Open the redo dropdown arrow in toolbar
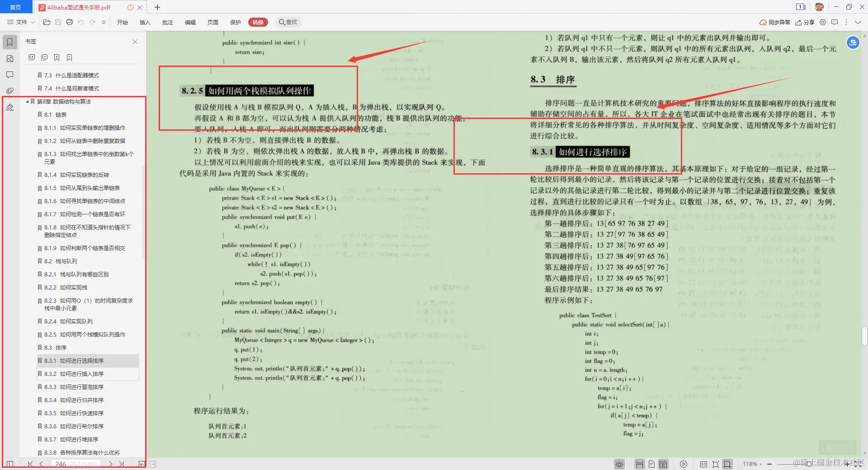The image size is (868, 470). coord(103,22)
